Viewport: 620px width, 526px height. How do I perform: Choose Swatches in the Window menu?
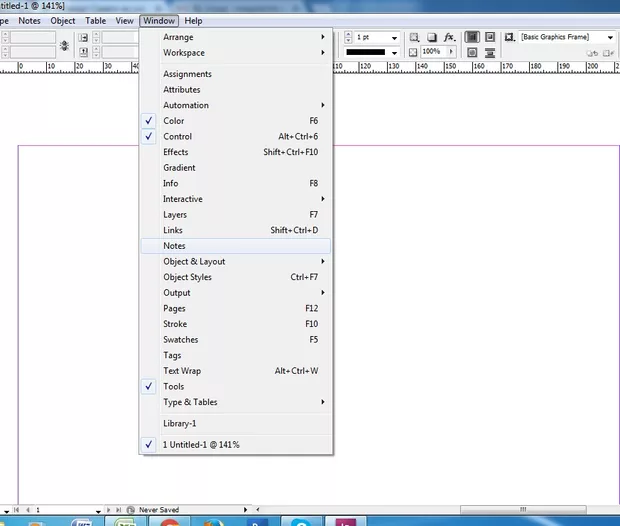click(180, 340)
